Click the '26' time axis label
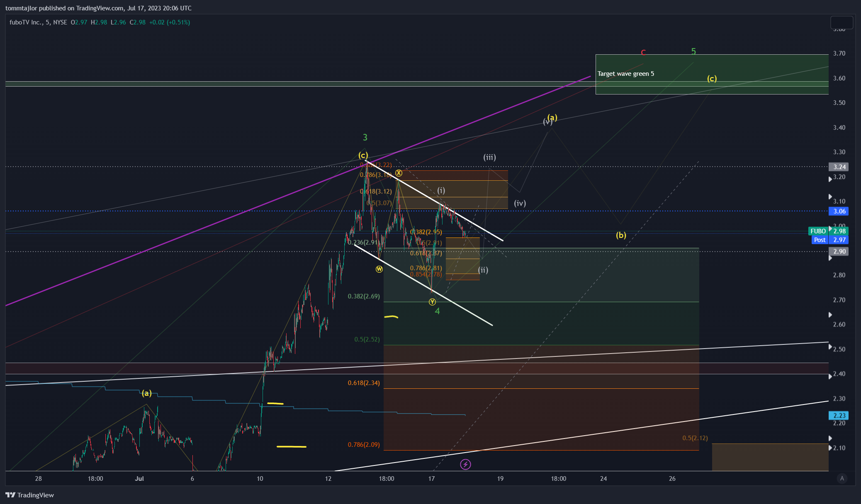 [672, 479]
